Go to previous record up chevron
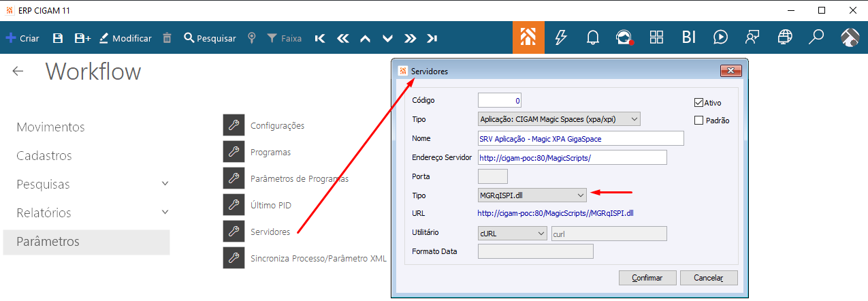Image resolution: width=868 pixels, height=301 pixels. pos(365,38)
